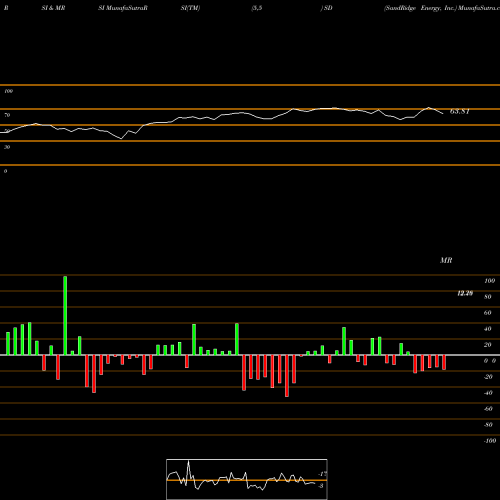The height and width of the screenshot is (500, 500).
Task: Click the MR value label 12.28
Action: point(465,293)
